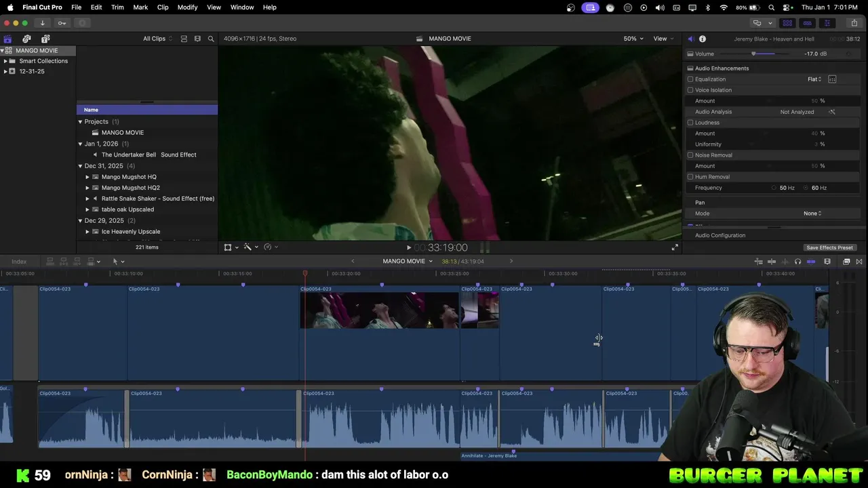Enable the Hum Removal checkbox
Image resolution: width=868 pixels, height=488 pixels.
(690, 177)
